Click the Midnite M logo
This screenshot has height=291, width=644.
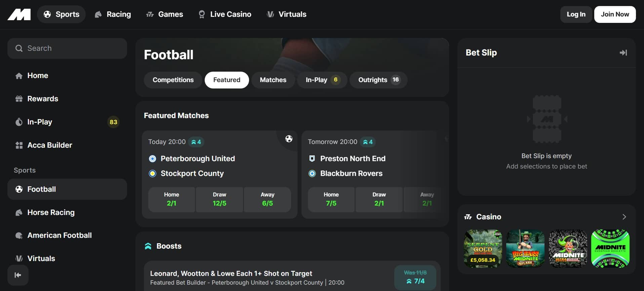tap(19, 14)
